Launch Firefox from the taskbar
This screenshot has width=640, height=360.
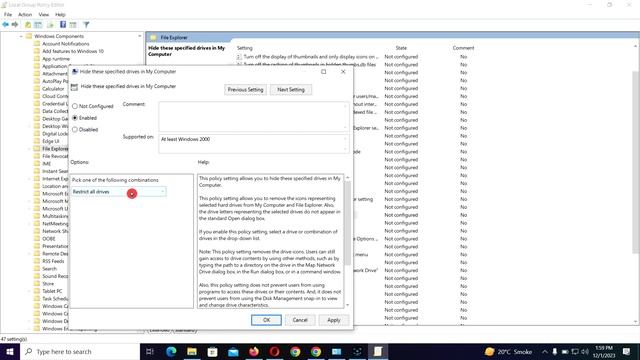pyautogui.click(x=254, y=351)
